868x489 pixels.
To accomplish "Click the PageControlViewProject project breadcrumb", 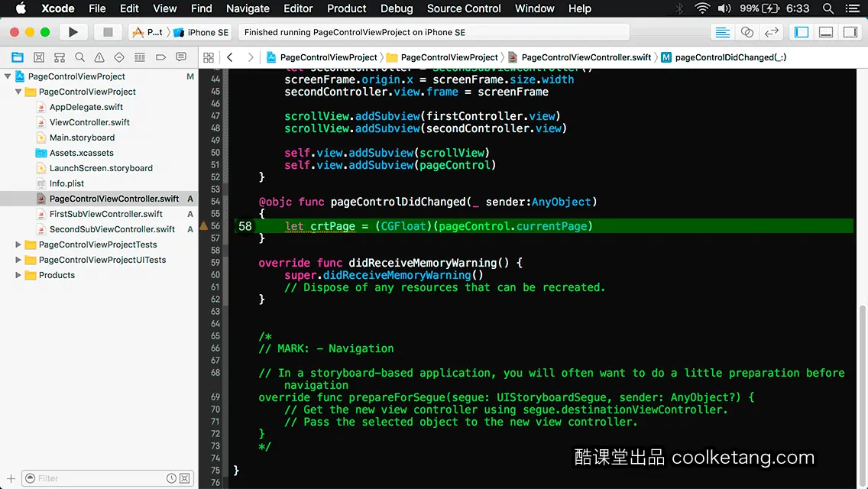I will [x=322, y=57].
